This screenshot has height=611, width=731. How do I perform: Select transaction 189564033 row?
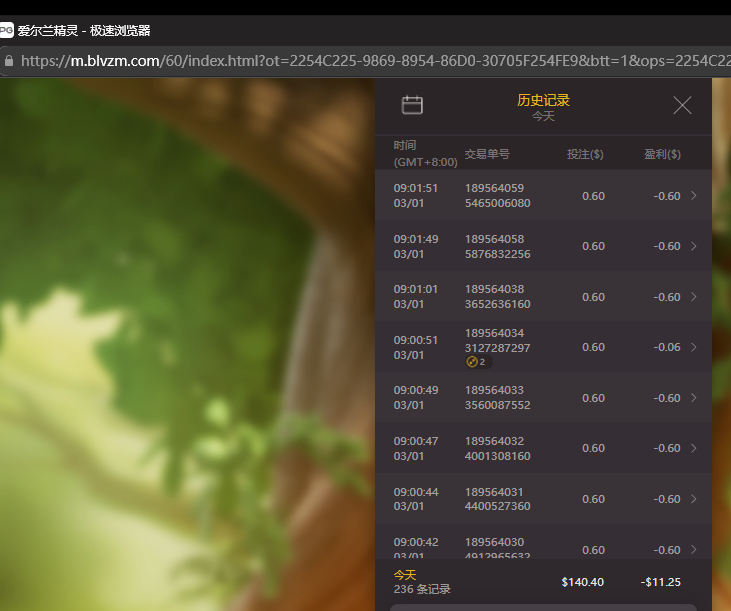click(x=540, y=398)
